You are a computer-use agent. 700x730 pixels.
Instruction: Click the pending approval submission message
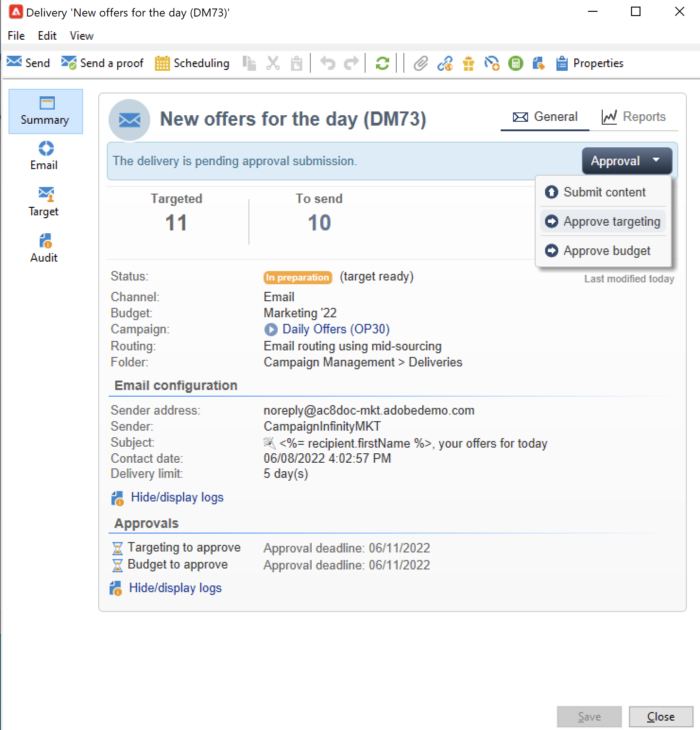pos(235,161)
